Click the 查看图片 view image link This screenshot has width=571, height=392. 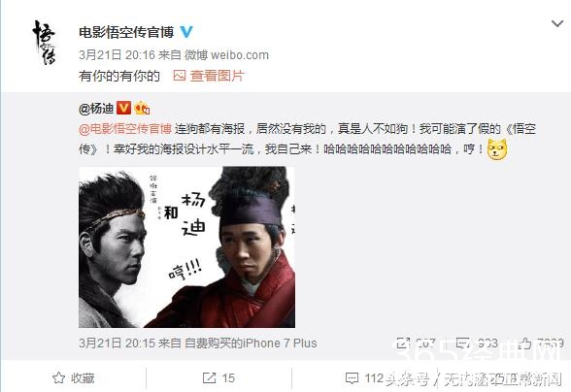[x=218, y=76]
